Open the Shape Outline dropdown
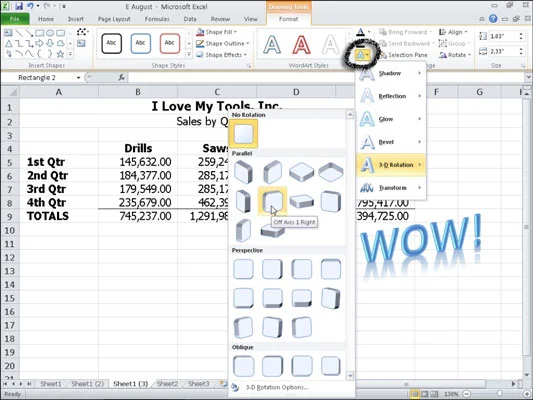 (x=223, y=44)
